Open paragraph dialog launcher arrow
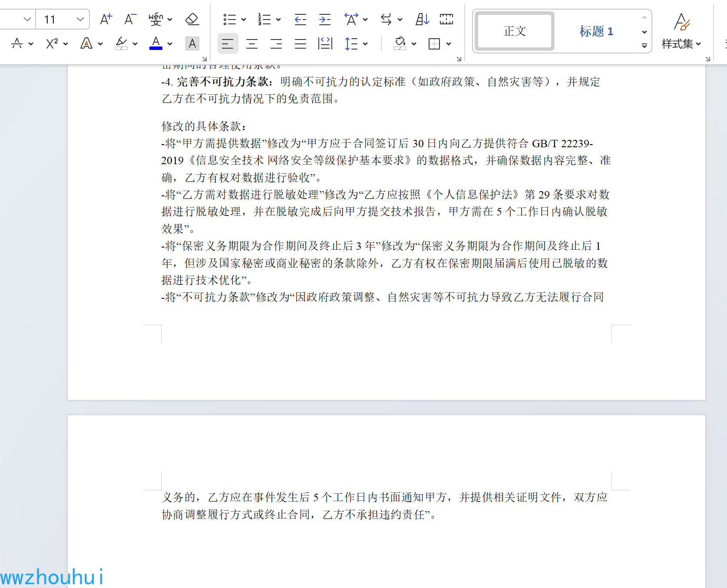 point(459,59)
